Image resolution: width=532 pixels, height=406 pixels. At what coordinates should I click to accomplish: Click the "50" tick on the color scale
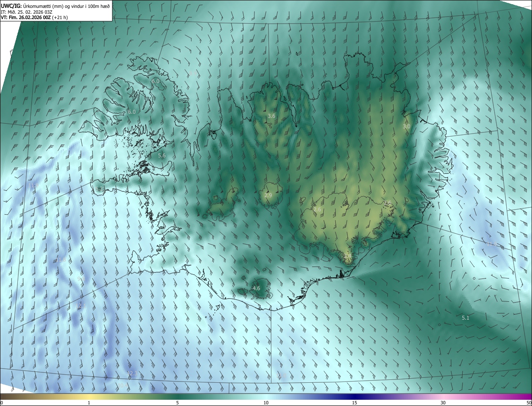pos(528,403)
